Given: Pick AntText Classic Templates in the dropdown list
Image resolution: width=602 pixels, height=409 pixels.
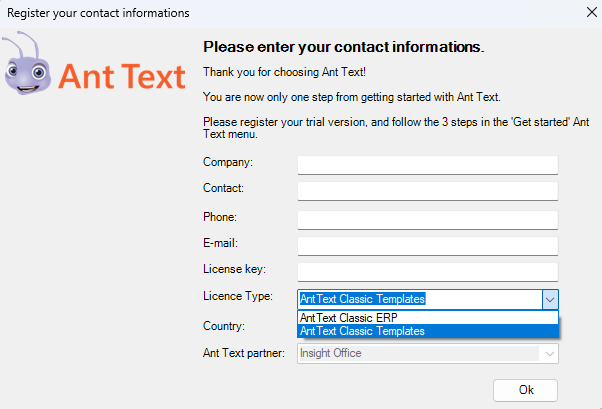Looking at the screenshot, I should 363,331.
